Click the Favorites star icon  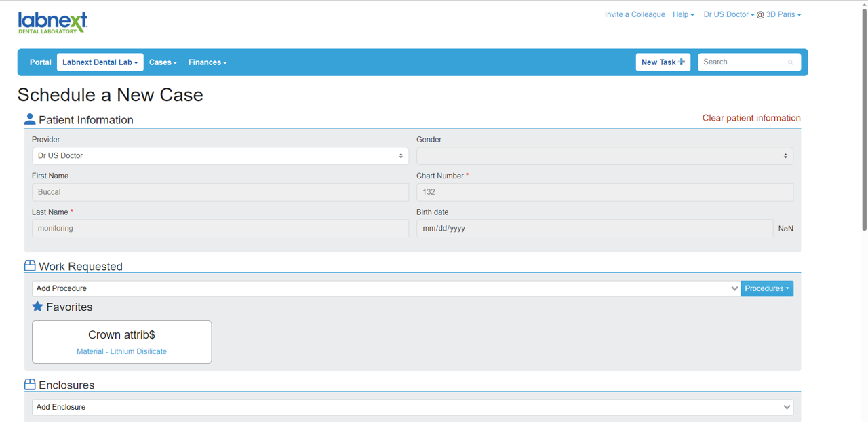pos(37,307)
